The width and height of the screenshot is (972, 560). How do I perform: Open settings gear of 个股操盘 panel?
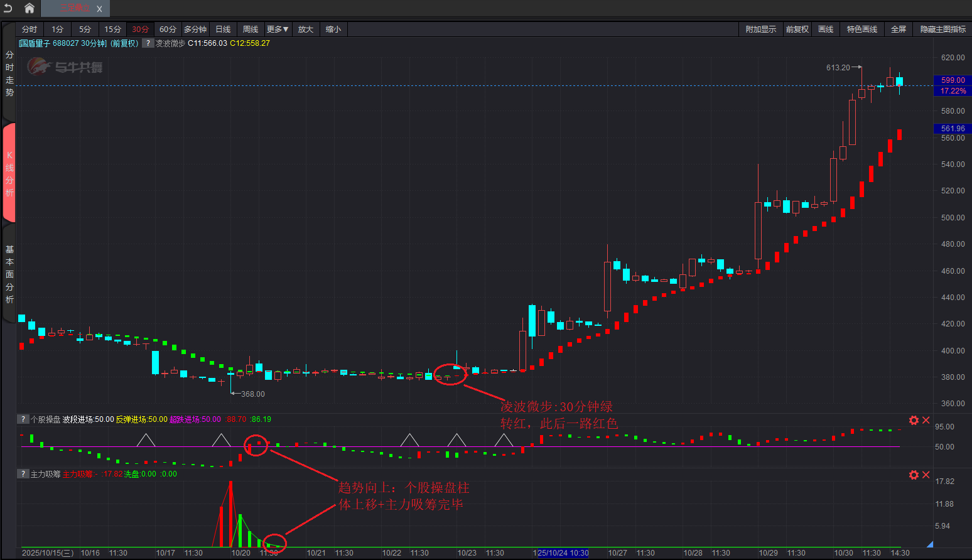[914, 420]
